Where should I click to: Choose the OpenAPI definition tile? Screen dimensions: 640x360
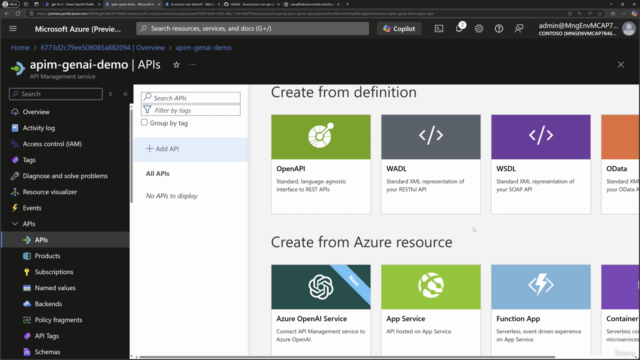coord(321,164)
